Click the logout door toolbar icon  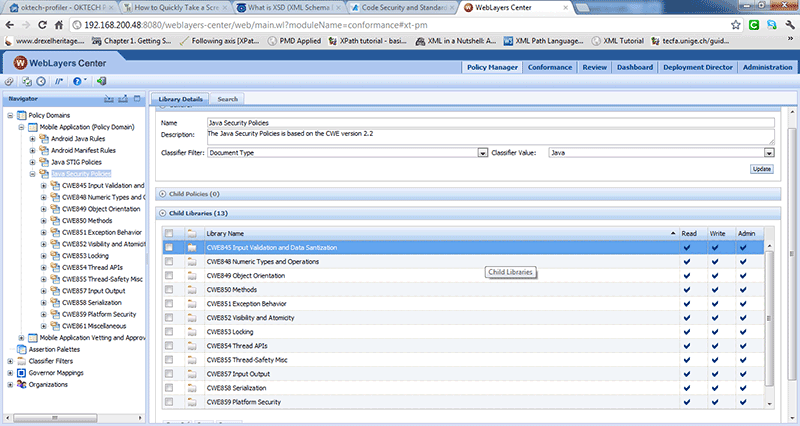[102, 82]
